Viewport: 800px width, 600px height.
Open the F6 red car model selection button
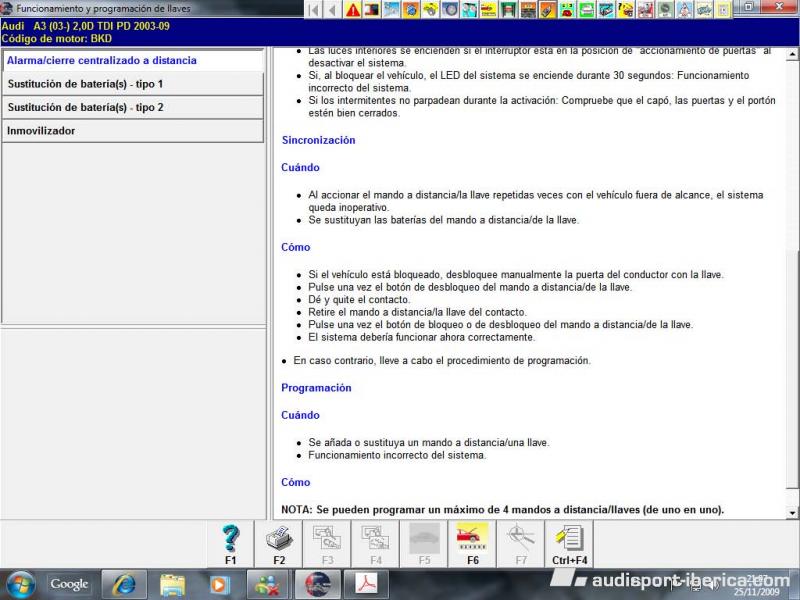[472, 544]
